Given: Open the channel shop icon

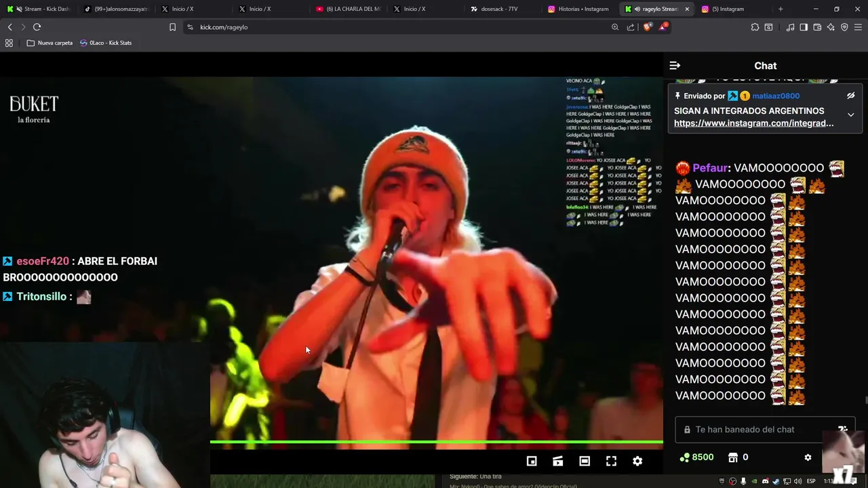Looking at the screenshot, I should pyautogui.click(x=732, y=457).
